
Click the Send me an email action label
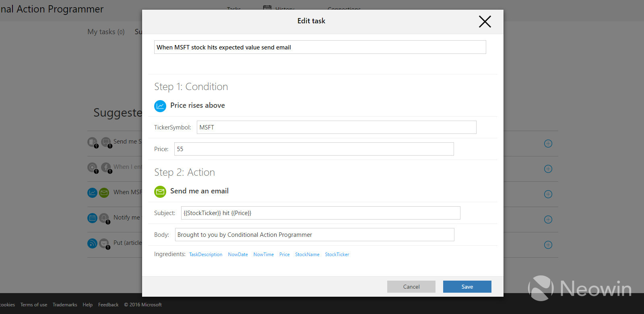(199, 191)
